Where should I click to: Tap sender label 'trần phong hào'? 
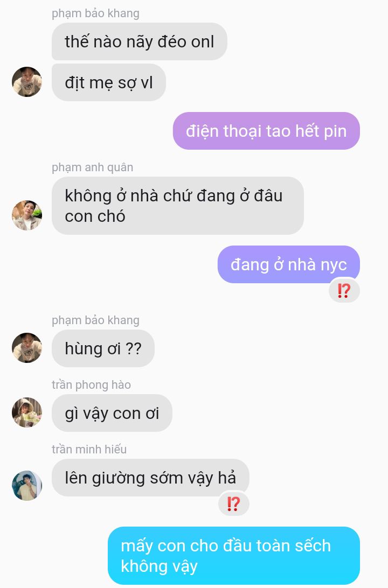coord(91,385)
